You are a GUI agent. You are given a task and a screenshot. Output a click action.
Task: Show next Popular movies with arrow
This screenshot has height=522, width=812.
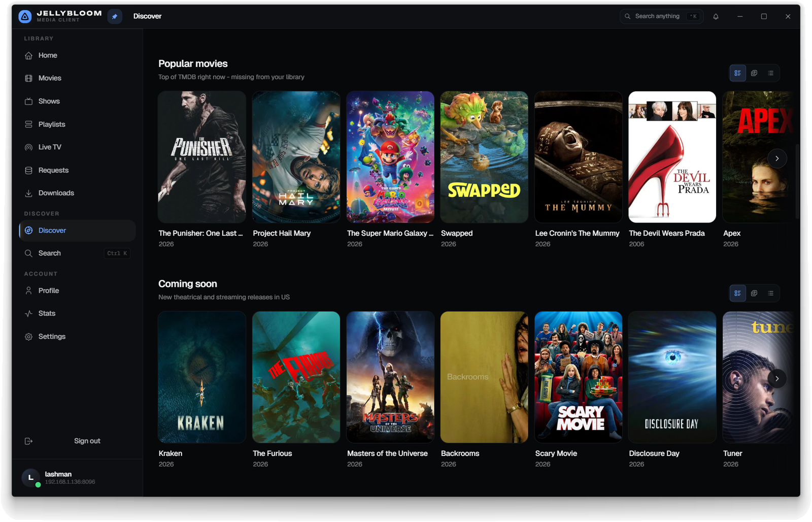pyautogui.click(x=776, y=158)
